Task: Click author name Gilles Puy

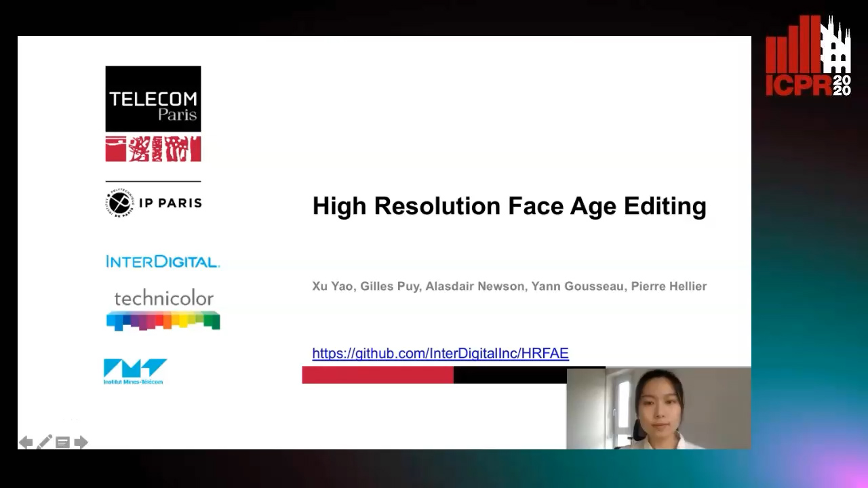Action: [389, 286]
